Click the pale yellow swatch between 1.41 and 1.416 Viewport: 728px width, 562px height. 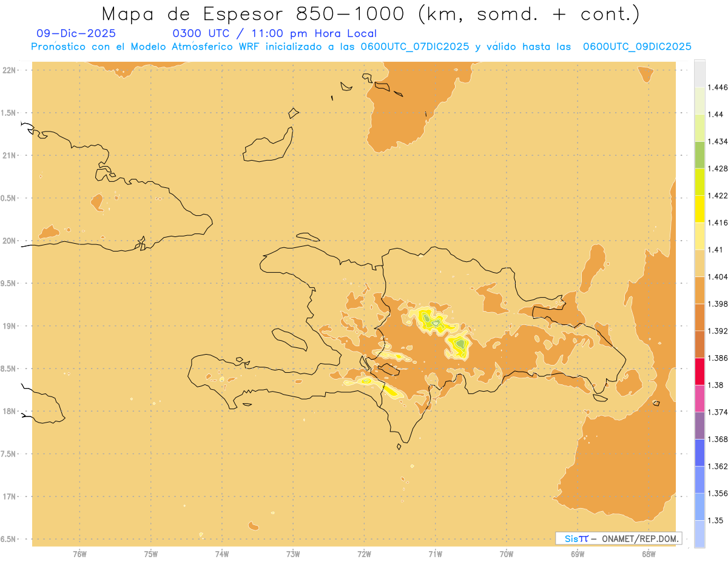[x=699, y=236]
